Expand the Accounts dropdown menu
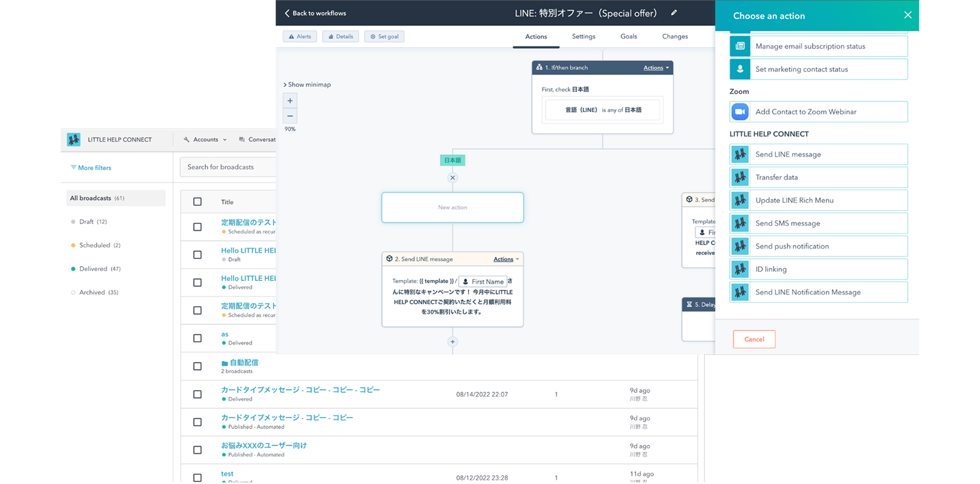This screenshot has width=980, height=484. tap(205, 139)
